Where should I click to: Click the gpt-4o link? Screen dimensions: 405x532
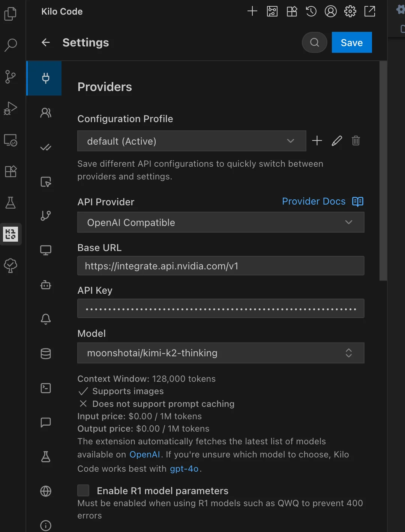184,468
